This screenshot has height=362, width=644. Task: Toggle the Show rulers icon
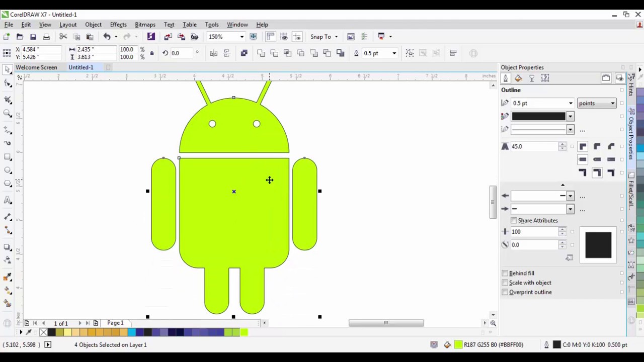pos(271,37)
